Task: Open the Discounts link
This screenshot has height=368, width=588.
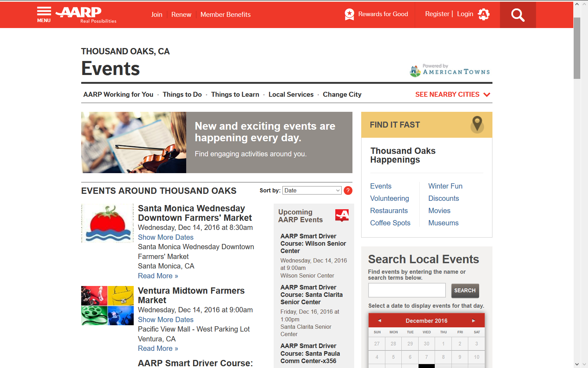Action: click(x=443, y=198)
